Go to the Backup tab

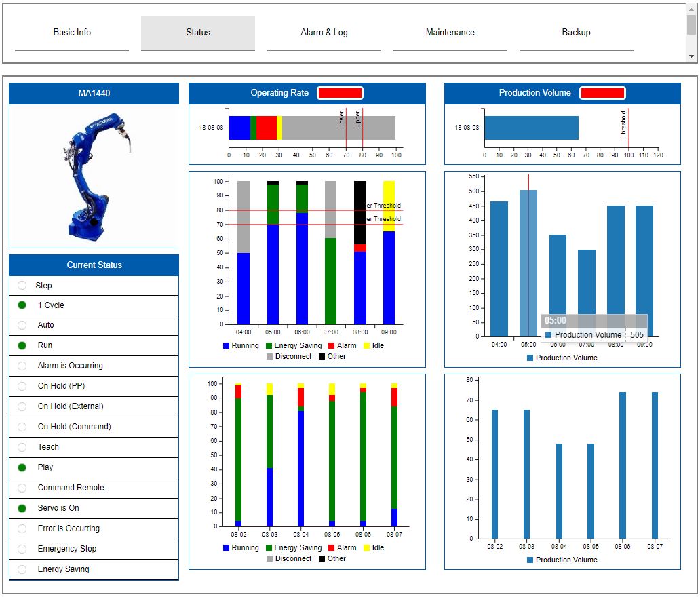coord(576,33)
